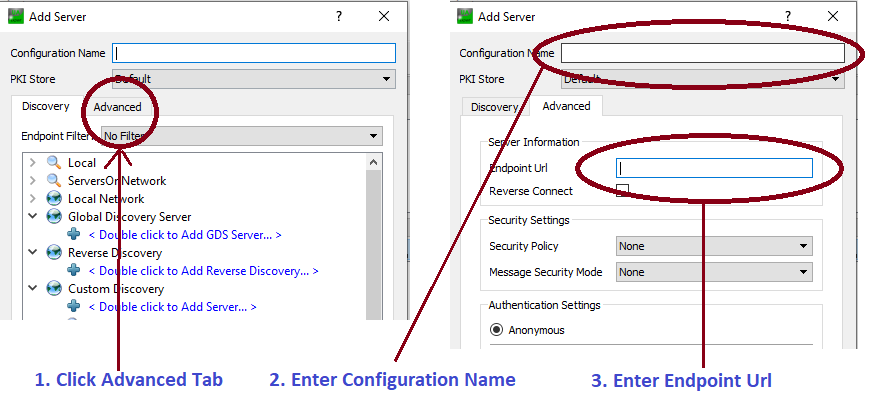This screenshot has height=400, width=873.
Task: Click the Double click to Add Server link
Action: [173, 306]
